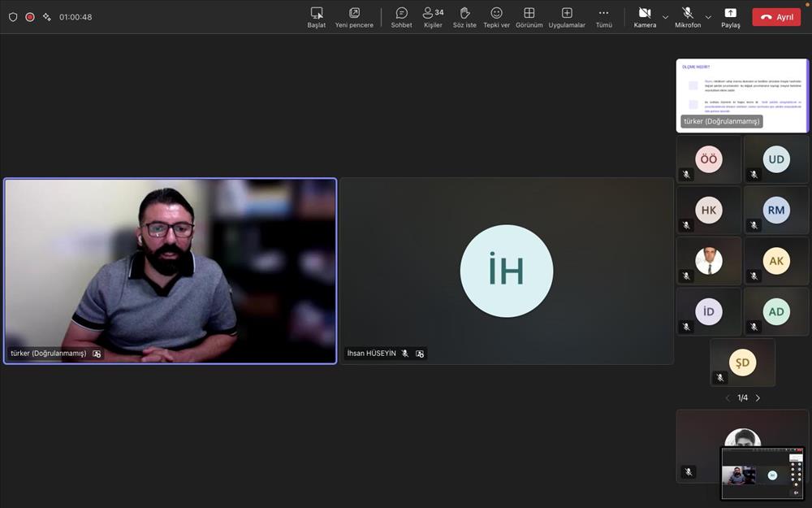The width and height of the screenshot is (812, 508).
Task: Select the AK participant tile
Action: tap(776, 261)
